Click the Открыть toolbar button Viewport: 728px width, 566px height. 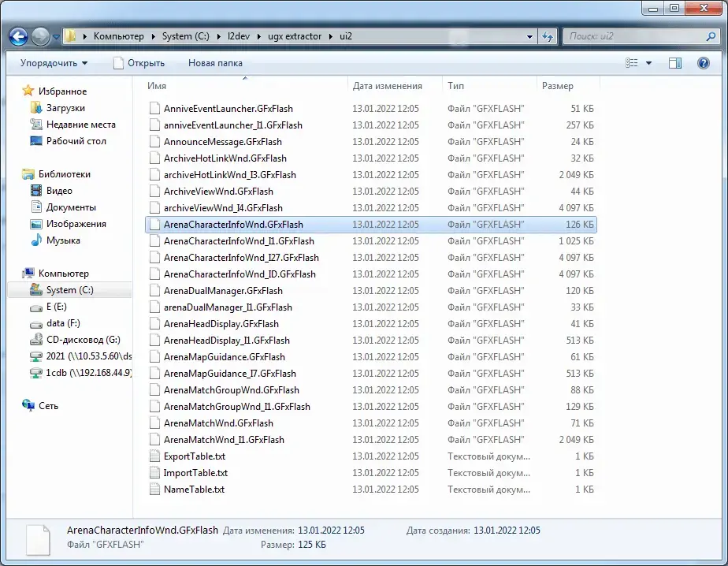pyautogui.click(x=139, y=63)
